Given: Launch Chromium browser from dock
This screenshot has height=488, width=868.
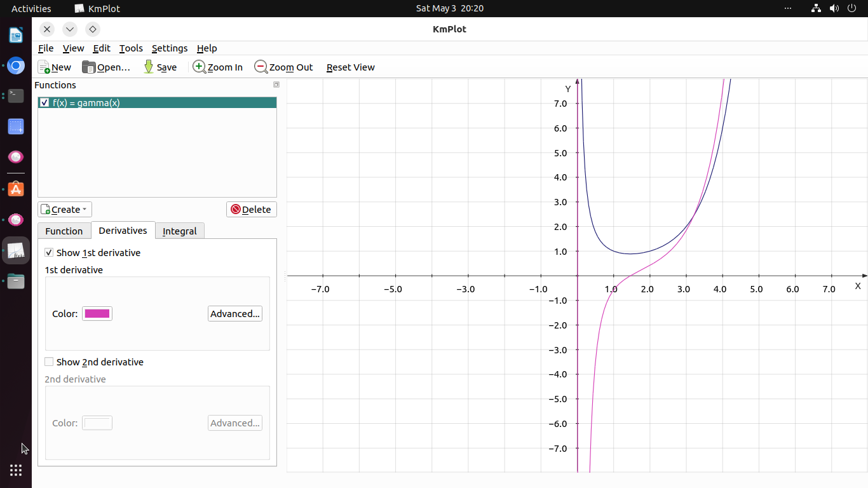Looking at the screenshot, I should pos(16,65).
